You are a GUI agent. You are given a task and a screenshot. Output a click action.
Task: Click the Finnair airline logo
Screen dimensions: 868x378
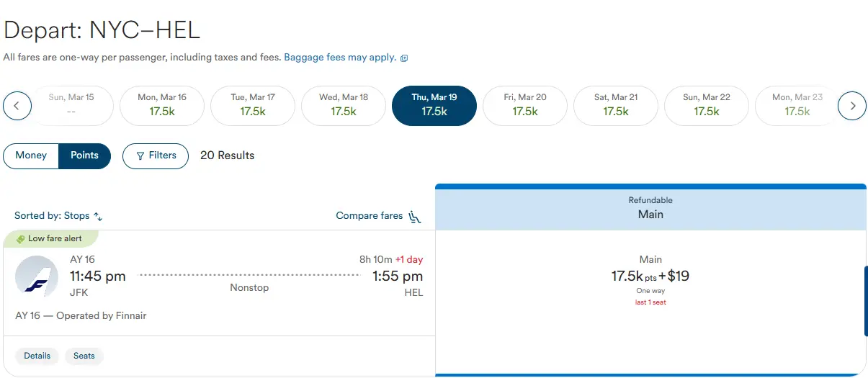(x=37, y=276)
